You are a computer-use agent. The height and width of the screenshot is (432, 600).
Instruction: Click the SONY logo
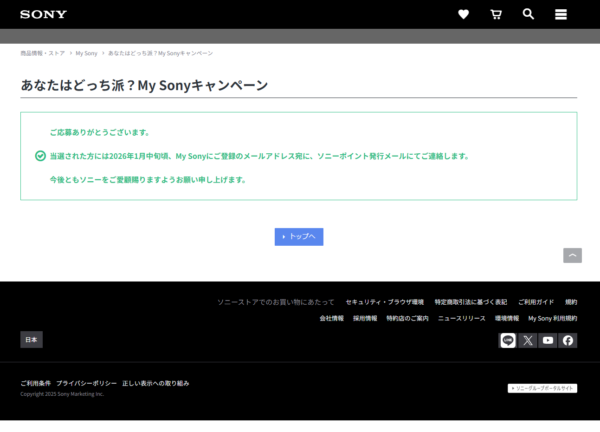click(x=43, y=15)
